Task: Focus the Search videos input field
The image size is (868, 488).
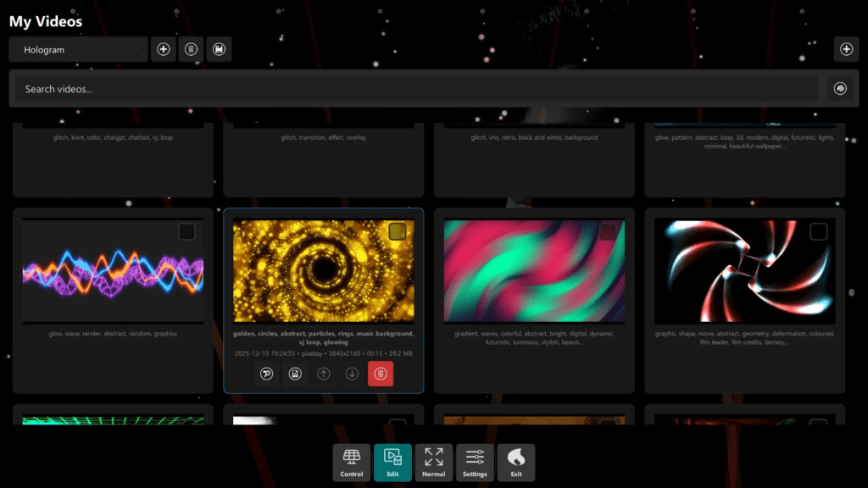Action: point(415,89)
